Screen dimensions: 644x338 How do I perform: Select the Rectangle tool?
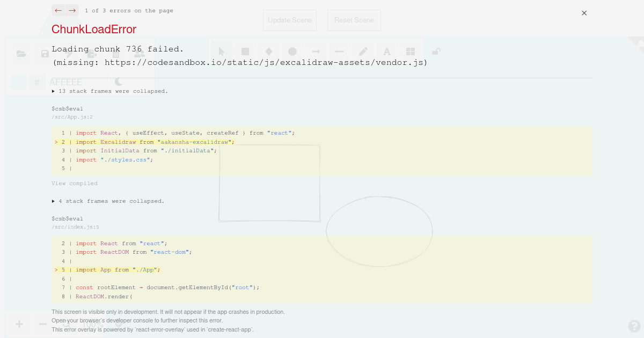(x=245, y=51)
